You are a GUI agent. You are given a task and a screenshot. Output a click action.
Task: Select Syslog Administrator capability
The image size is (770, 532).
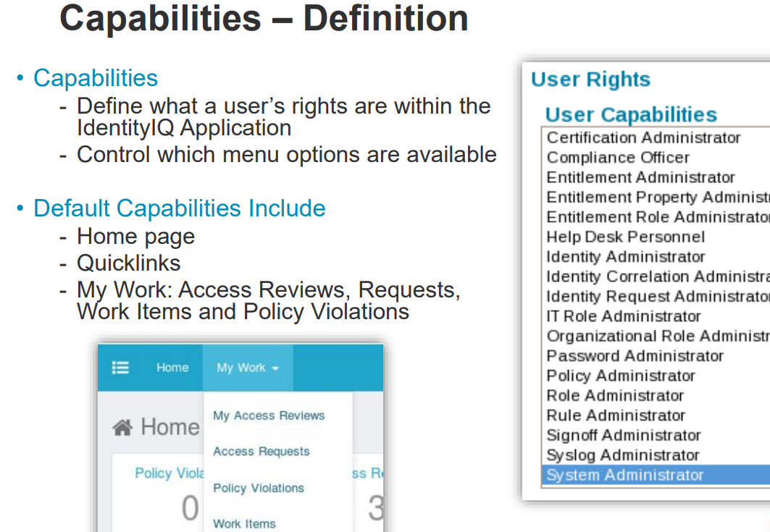point(656,455)
